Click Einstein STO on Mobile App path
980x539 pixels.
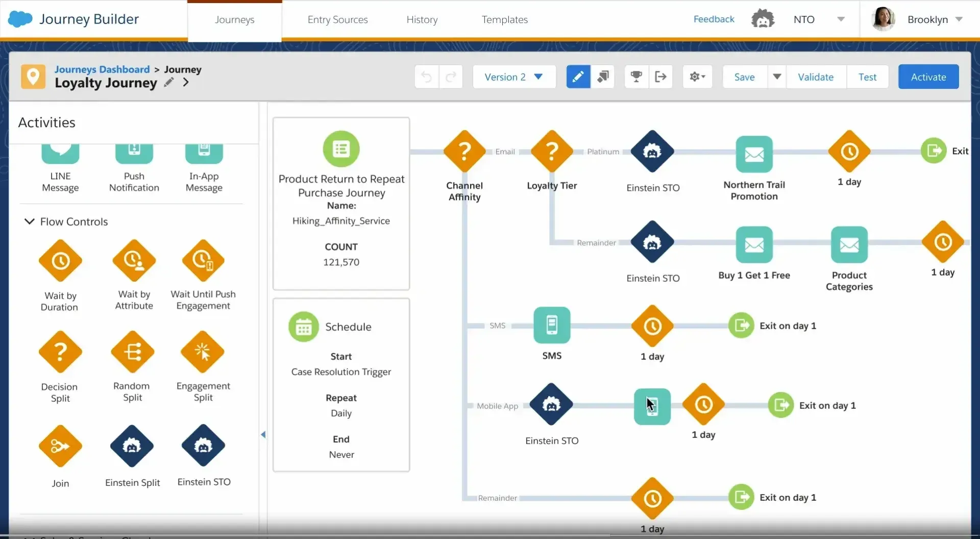[x=551, y=404]
